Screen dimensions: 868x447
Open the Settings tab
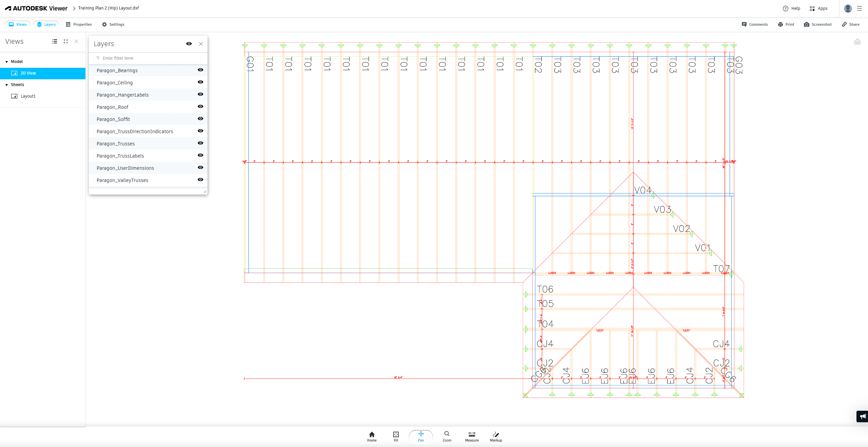pyautogui.click(x=113, y=24)
